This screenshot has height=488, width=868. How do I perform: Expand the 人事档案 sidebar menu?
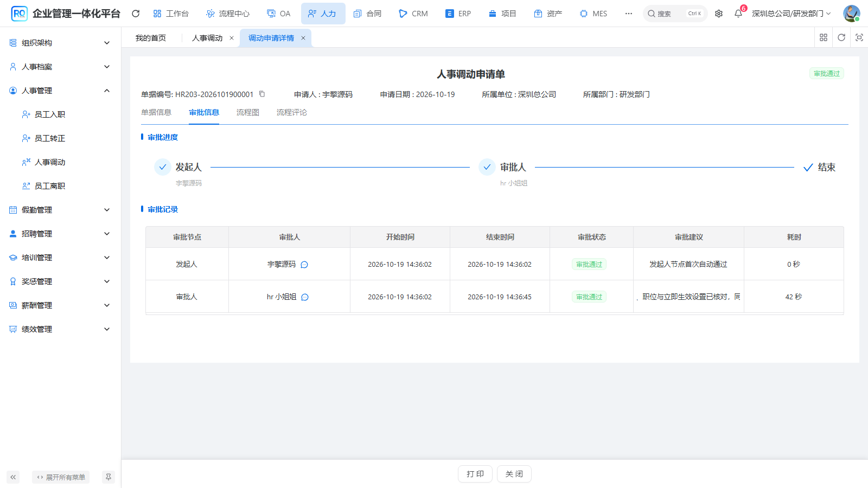tap(60, 67)
